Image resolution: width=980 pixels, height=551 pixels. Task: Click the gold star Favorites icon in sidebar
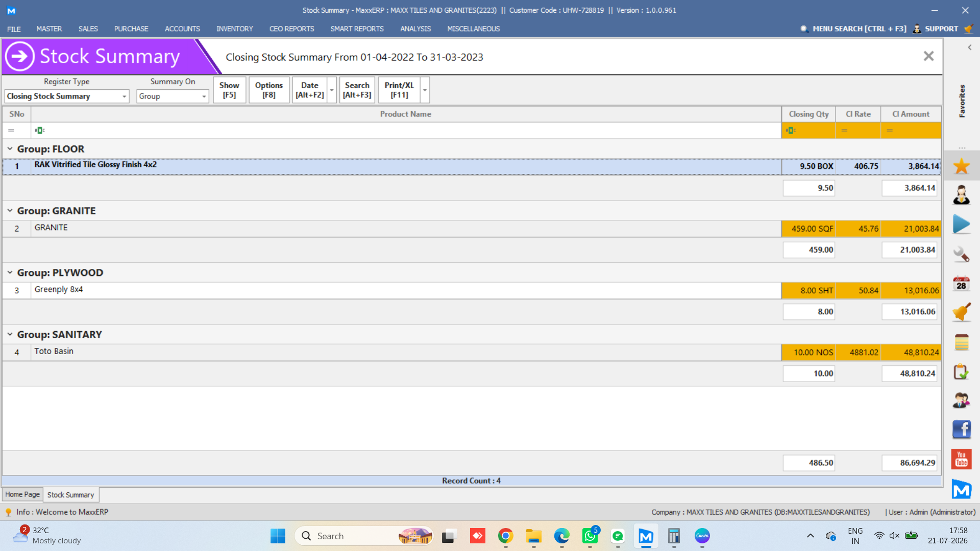pyautogui.click(x=962, y=166)
